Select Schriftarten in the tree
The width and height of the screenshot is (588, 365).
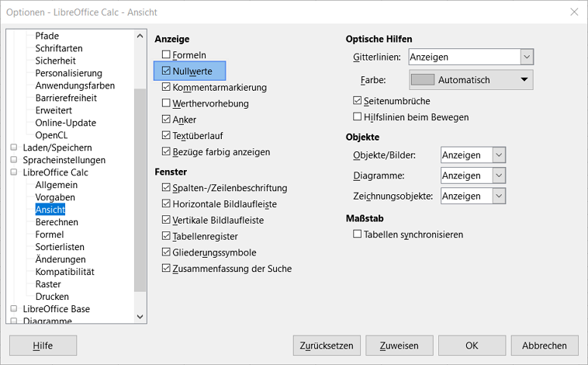(59, 48)
